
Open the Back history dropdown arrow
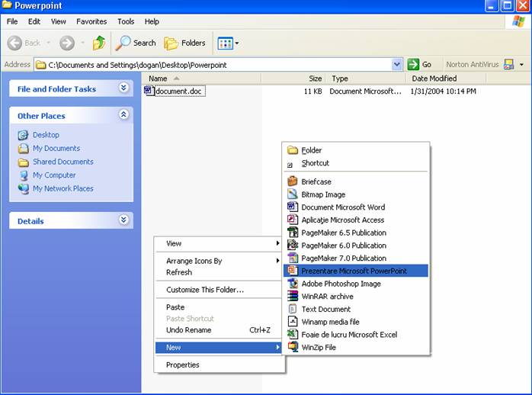pyautogui.click(x=48, y=43)
